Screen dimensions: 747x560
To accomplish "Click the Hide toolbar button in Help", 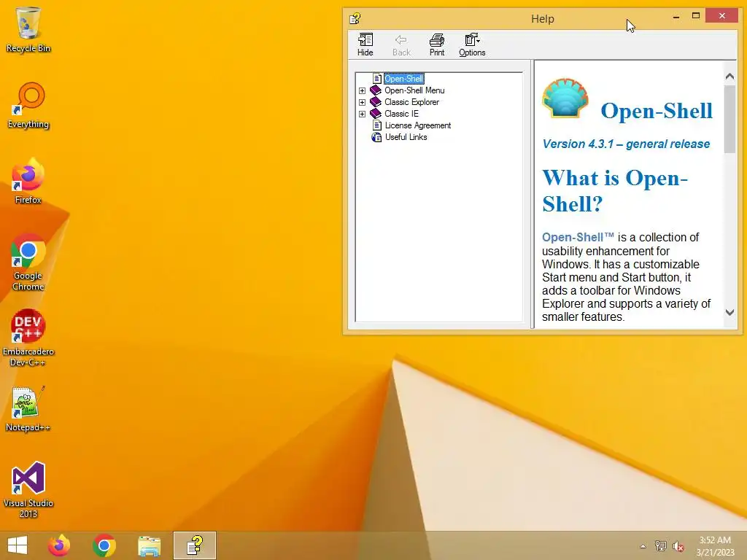I will [365, 44].
